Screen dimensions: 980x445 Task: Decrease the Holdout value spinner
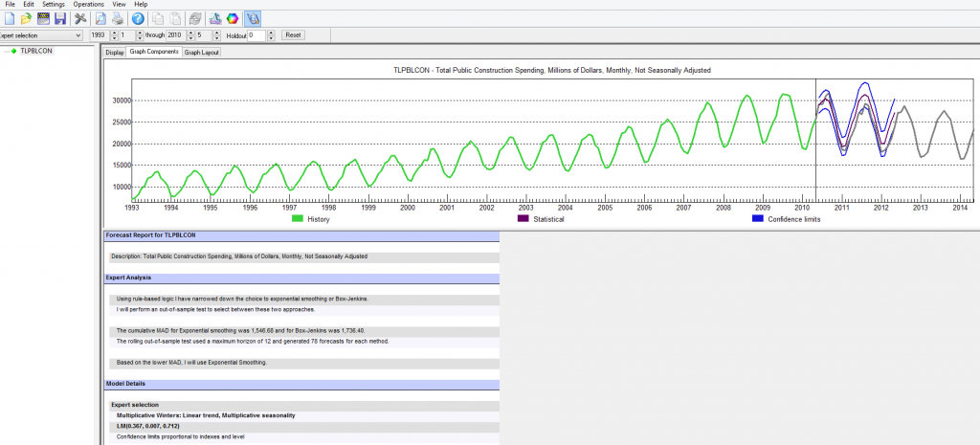271,38
